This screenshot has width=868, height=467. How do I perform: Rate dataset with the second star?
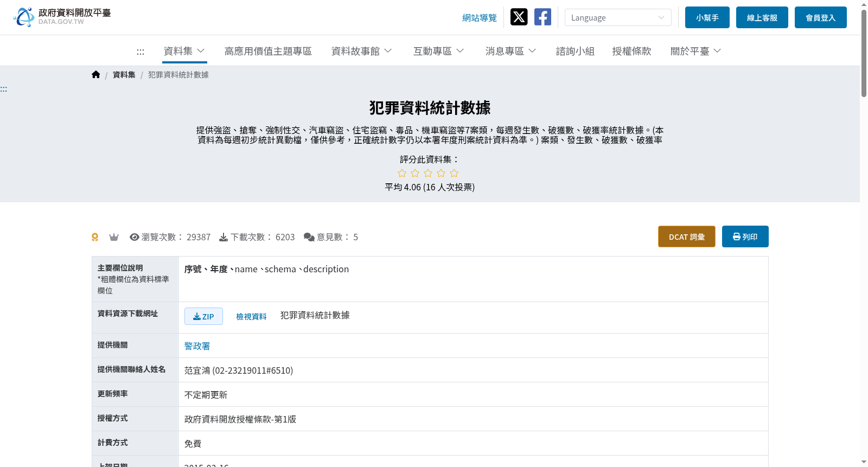pos(415,173)
